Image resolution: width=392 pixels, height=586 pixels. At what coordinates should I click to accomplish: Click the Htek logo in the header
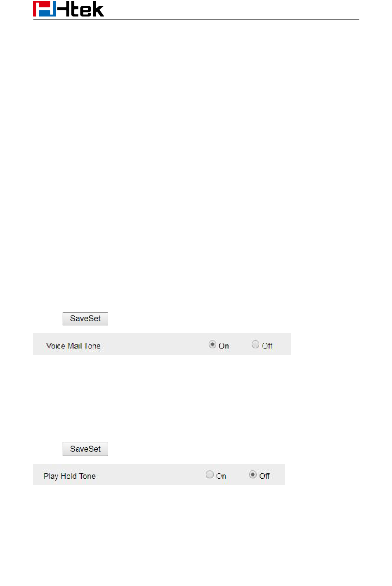click(x=68, y=9)
